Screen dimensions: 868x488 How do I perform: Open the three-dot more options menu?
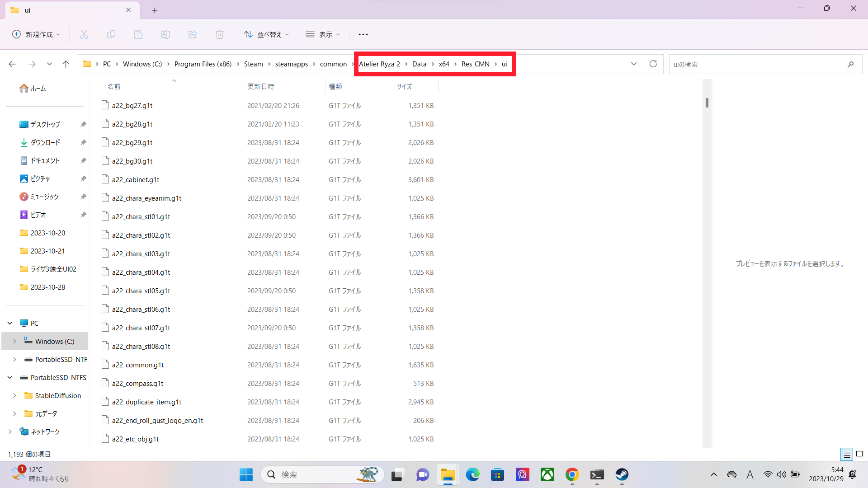click(x=363, y=34)
